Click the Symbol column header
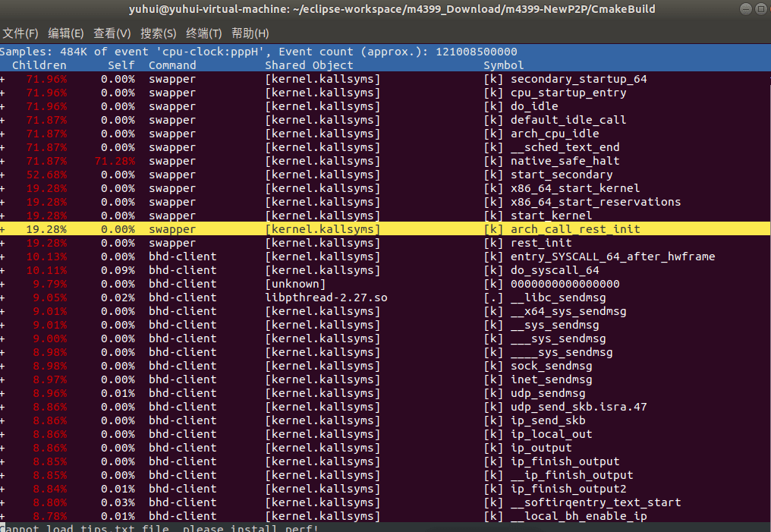The height and width of the screenshot is (532, 771). click(504, 65)
